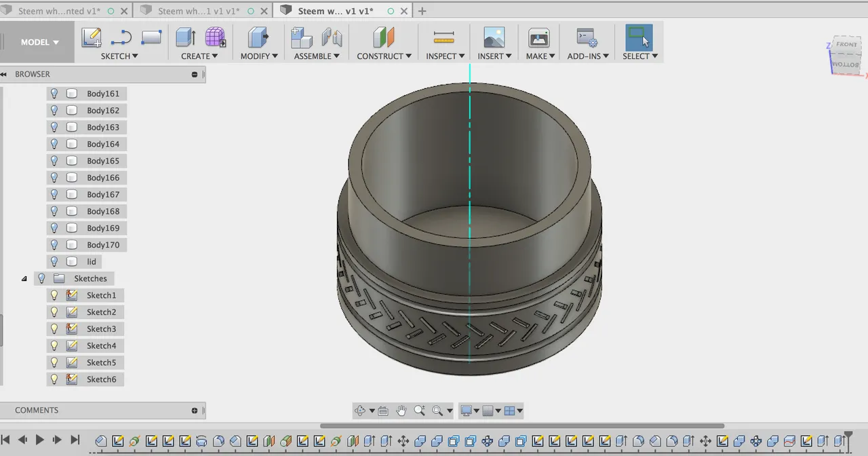Open the Orbit type dropdown arrow
This screenshot has width=868, height=456.
pyautogui.click(x=372, y=411)
